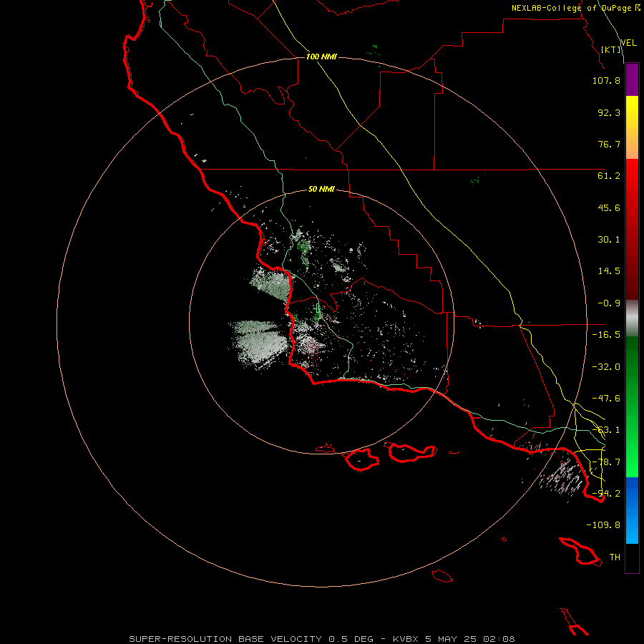Click the -32.0 velocity scale label
644x644 pixels.
click(x=606, y=367)
